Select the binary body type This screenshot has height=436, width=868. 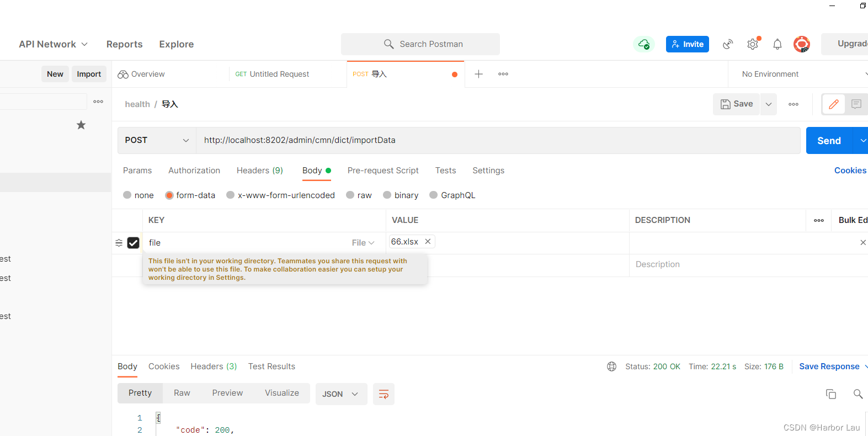pos(387,195)
